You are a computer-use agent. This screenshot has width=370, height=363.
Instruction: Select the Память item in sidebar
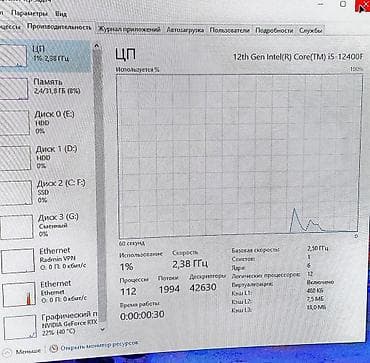pyautogui.click(x=45, y=88)
